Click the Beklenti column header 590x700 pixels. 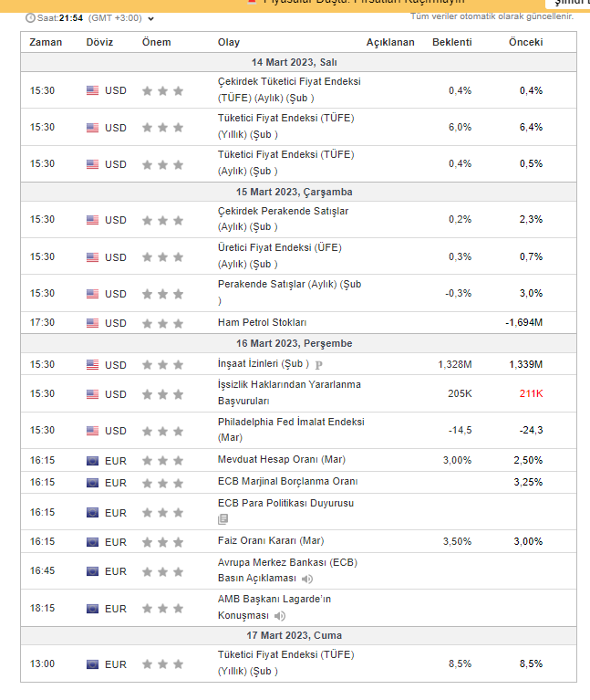[451, 42]
